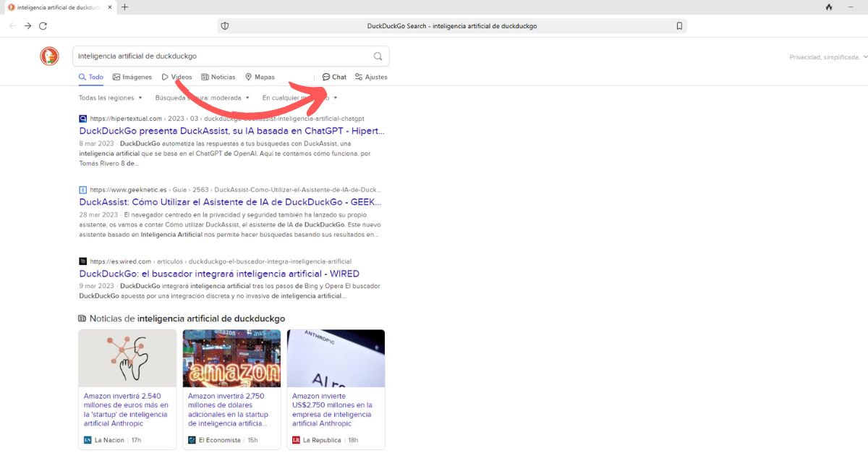This screenshot has height=456, width=868.
Task: Open the Ajustes settings menu
Action: pyautogui.click(x=371, y=77)
